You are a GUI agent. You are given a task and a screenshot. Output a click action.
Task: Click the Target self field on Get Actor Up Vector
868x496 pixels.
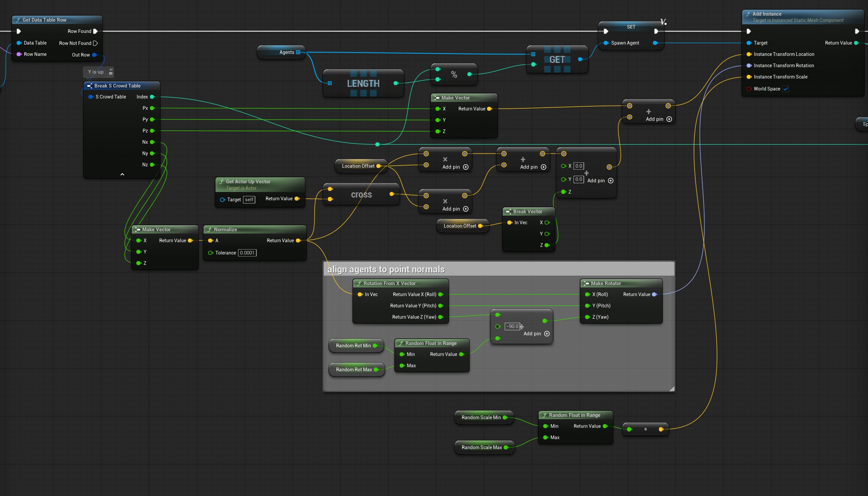[x=249, y=200]
